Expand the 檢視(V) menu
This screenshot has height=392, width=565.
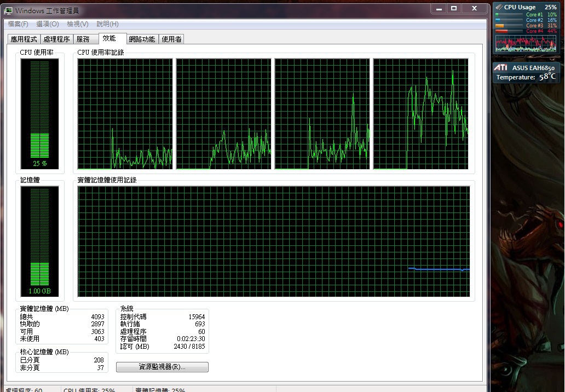(77, 24)
